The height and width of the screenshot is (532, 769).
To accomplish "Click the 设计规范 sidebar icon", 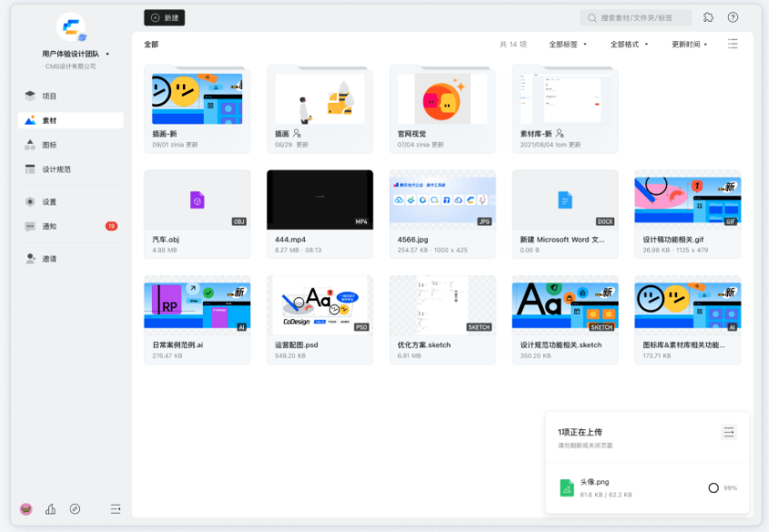I will coord(30,168).
